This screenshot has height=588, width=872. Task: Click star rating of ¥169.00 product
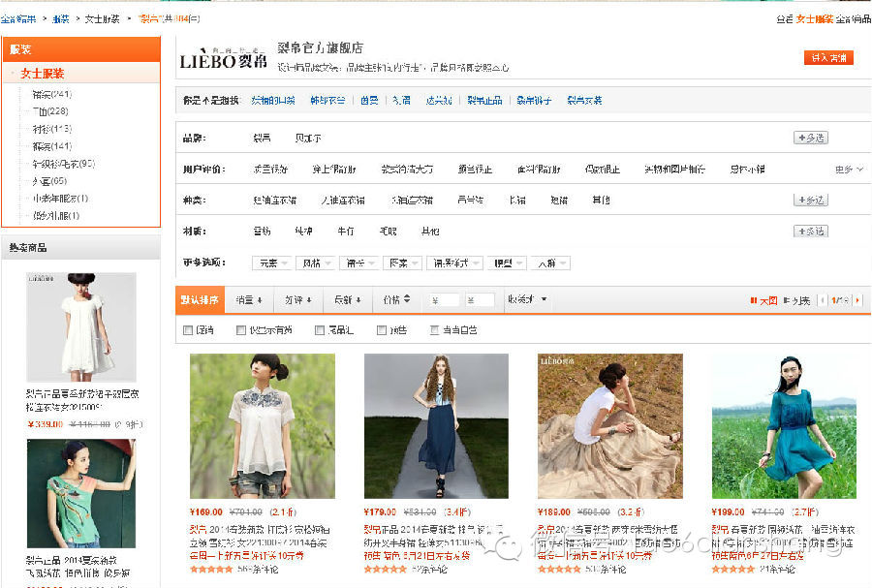(211, 569)
